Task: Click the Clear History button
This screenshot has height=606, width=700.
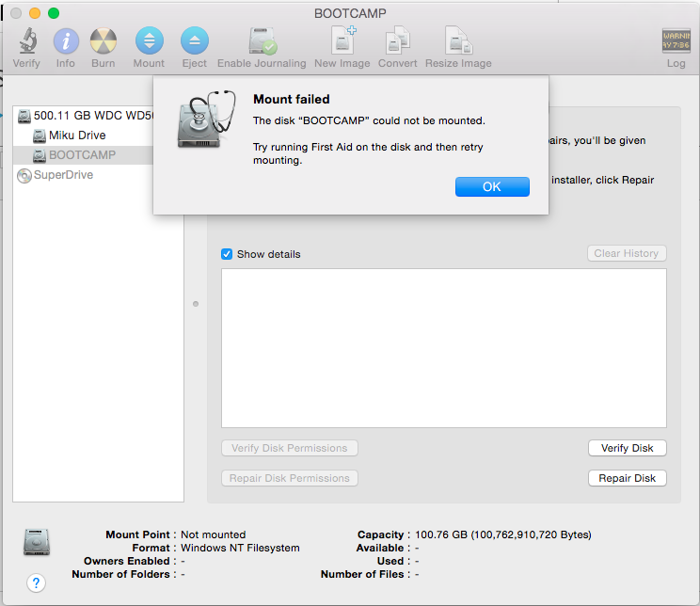Action: pyautogui.click(x=627, y=253)
